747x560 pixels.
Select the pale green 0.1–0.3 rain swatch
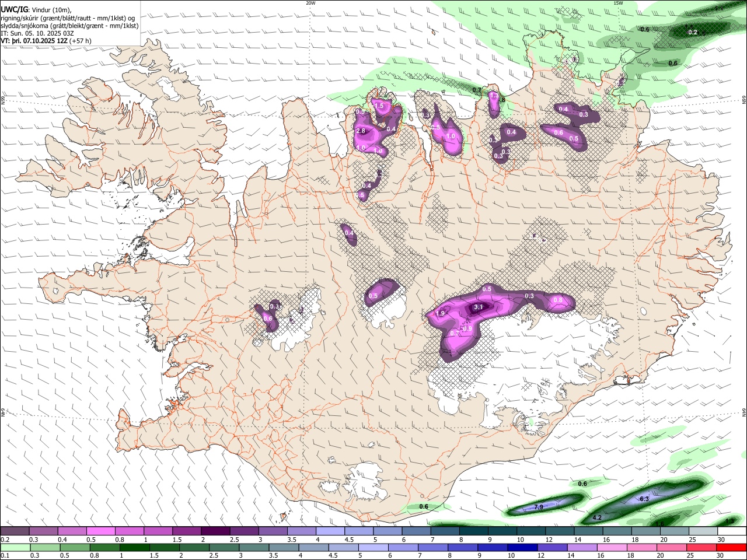[x=15, y=547]
